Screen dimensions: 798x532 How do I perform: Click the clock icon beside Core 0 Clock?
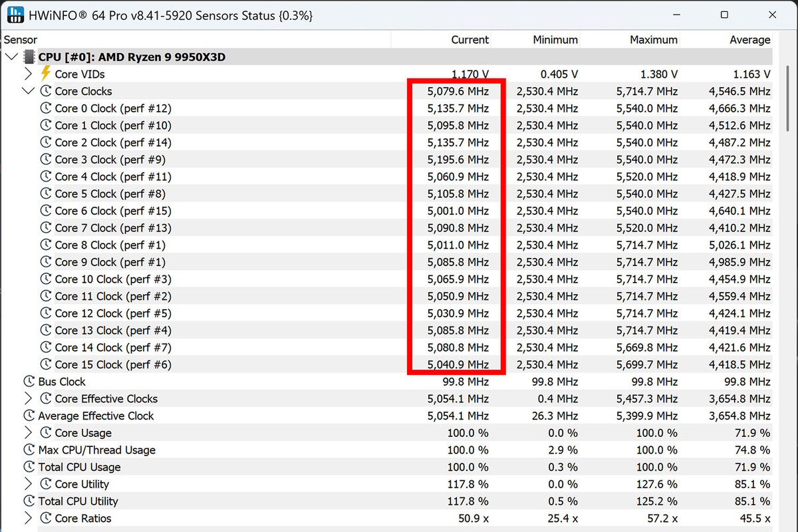pyautogui.click(x=45, y=108)
